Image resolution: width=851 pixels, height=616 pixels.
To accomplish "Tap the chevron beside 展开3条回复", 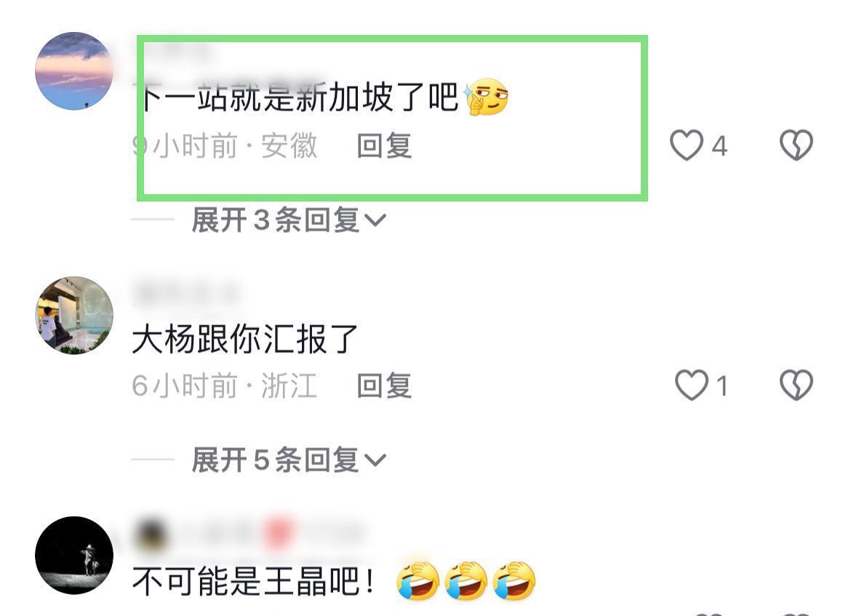I will [375, 220].
